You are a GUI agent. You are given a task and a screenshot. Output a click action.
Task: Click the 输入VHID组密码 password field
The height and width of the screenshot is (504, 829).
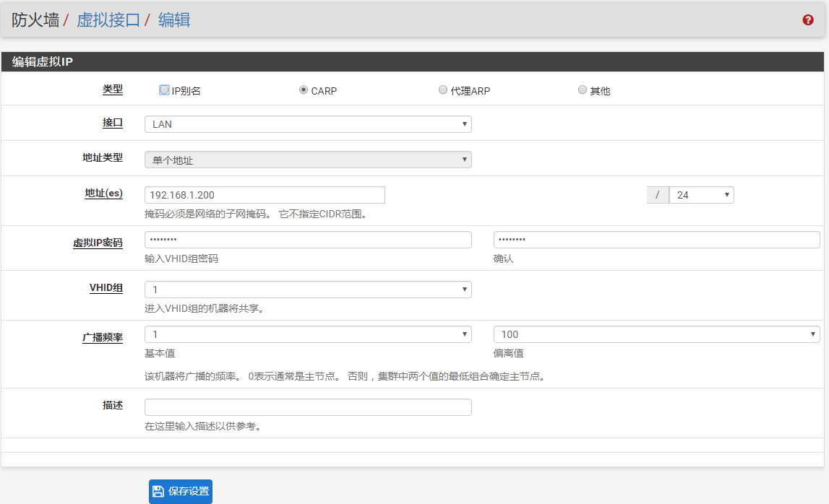point(308,240)
